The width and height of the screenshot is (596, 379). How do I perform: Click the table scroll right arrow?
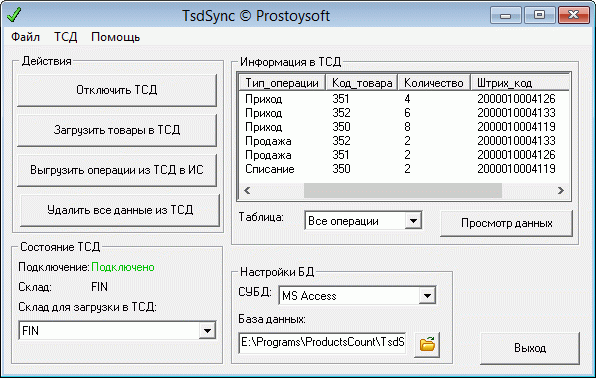561,190
